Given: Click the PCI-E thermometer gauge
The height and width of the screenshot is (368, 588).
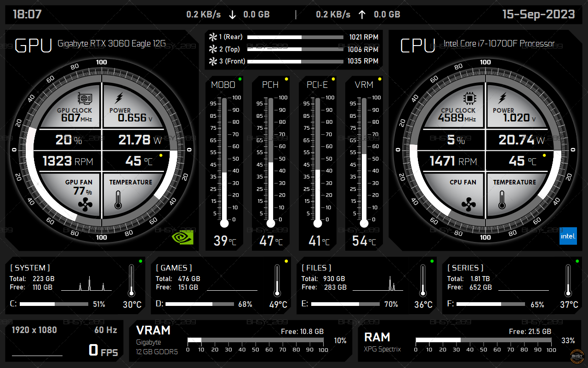Looking at the screenshot, I should 318,162.
